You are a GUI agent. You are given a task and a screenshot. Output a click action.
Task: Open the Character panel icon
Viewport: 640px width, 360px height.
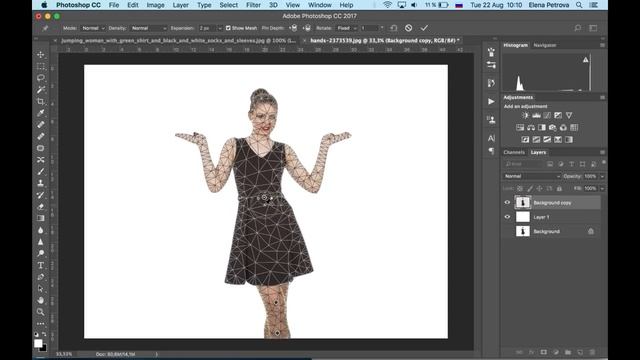pyautogui.click(x=491, y=138)
